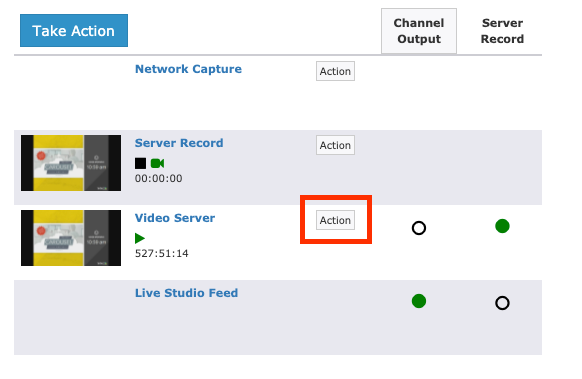Click the black stop square under Server Record
The height and width of the screenshot is (379, 582).
click(140, 163)
